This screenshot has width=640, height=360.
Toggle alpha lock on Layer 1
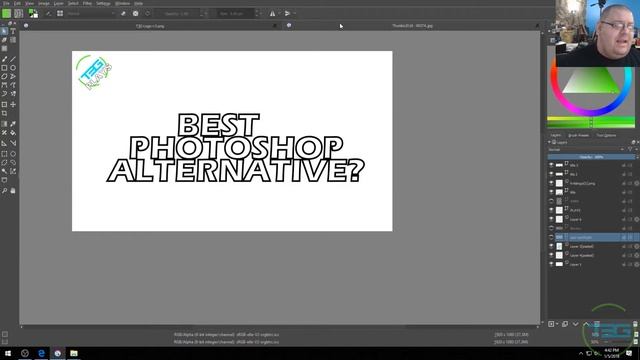636,264
